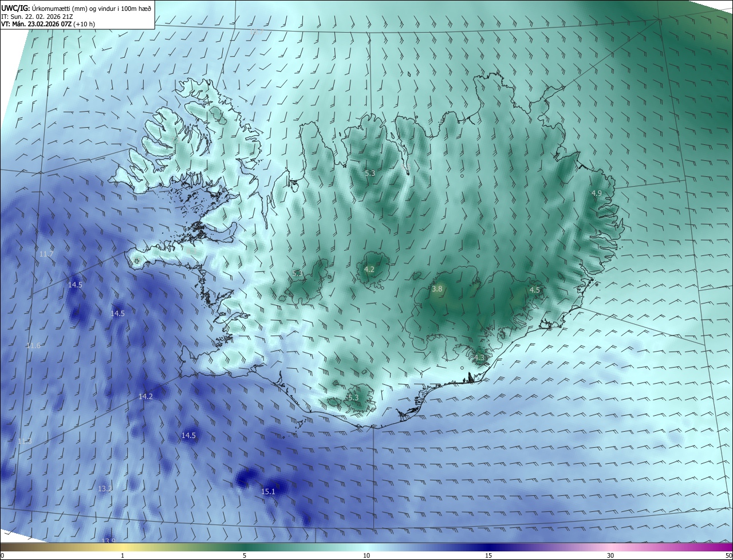The width and height of the screenshot is (733, 560).
Task: Click the 1 tick on the color scale
Action: 123,555
